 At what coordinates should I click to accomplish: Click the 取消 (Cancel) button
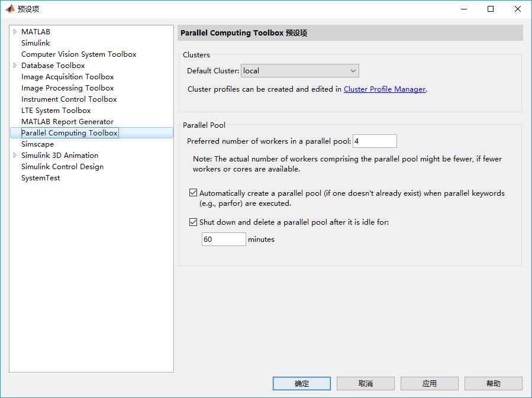[x=365, y=383]
